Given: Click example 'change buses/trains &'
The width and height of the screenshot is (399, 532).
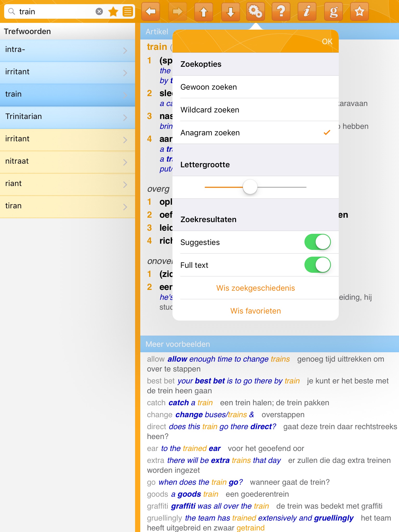Looking at the screenshot, I should (x=215, y=415).
